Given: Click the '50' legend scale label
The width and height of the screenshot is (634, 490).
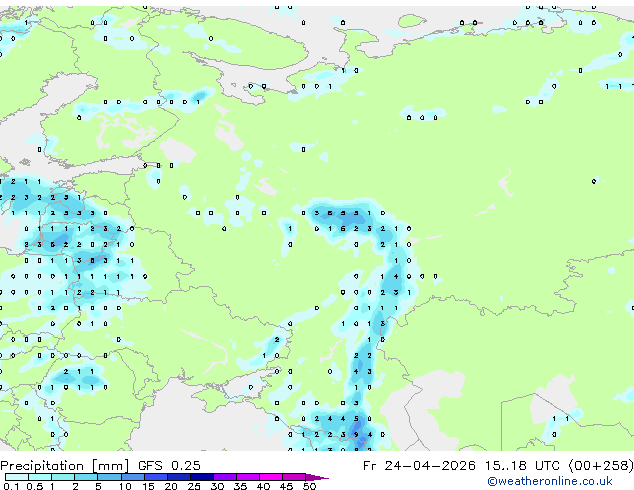Looking at the screenshot, I should (x=310, y=486).
